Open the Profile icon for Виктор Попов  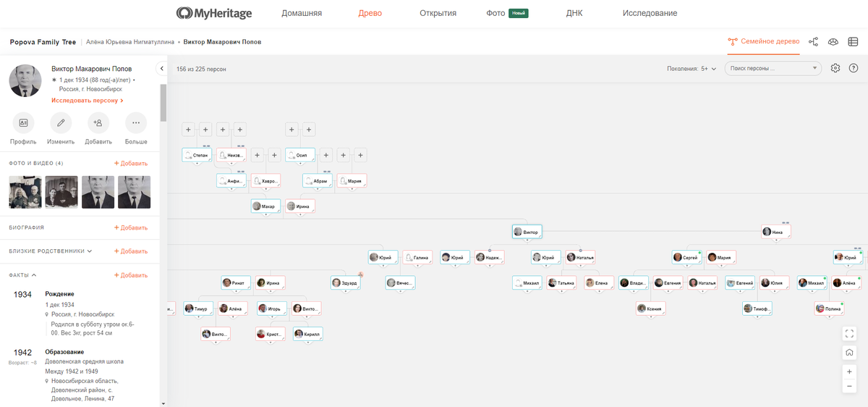point(23,123)
